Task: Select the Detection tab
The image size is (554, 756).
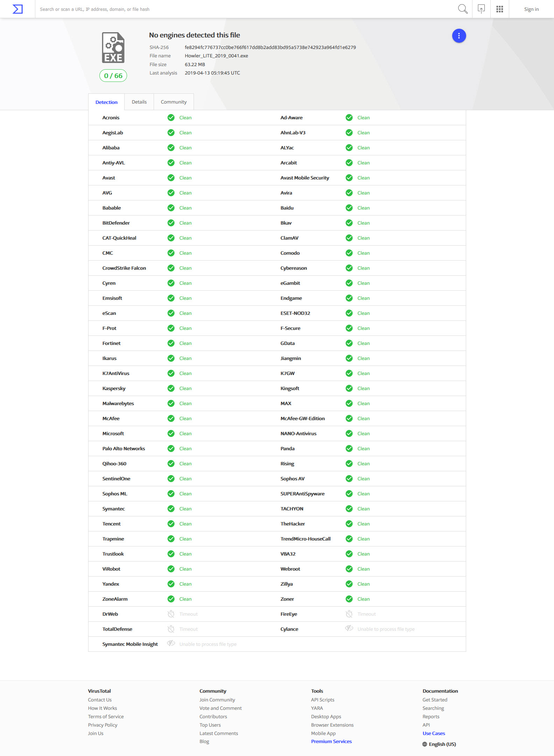Action: click(x=106, y=102)
